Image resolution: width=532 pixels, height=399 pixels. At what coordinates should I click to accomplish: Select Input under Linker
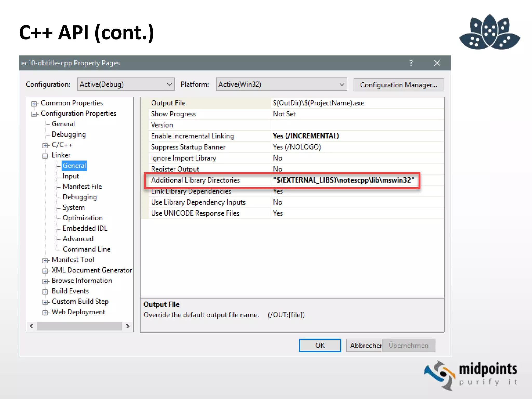[x=71, y=176]
